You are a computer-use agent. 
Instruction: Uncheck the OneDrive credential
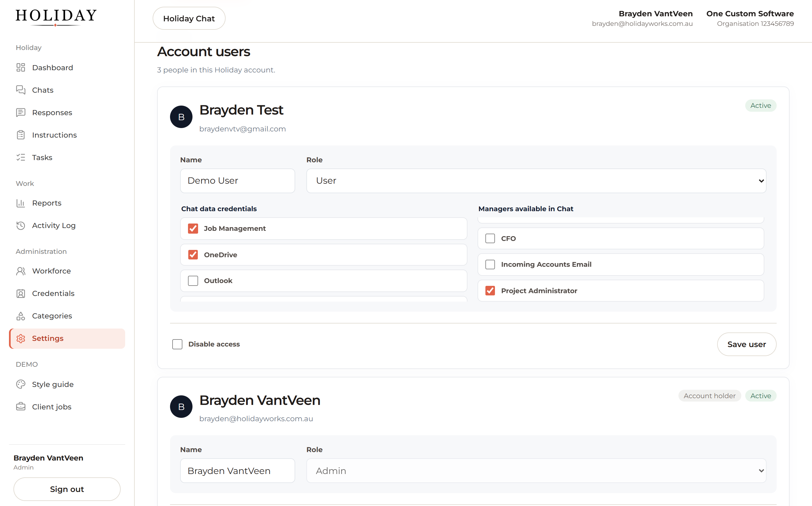(193, 255)
